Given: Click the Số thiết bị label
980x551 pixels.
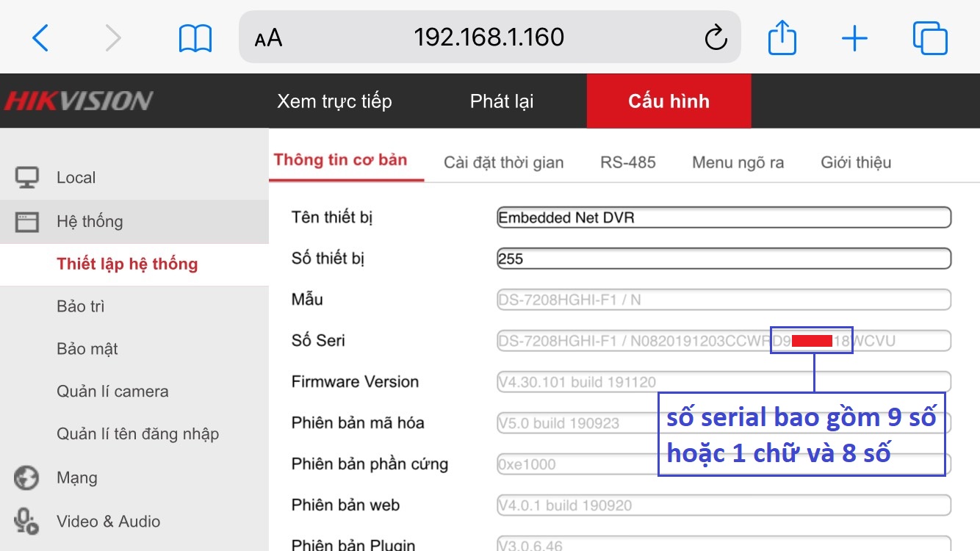Looking at the screenshot, I should click(328, 259).
